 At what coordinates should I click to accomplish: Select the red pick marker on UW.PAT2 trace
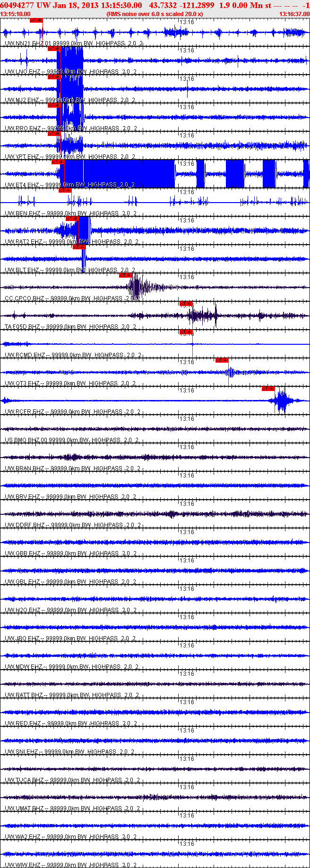click(72, 219)
